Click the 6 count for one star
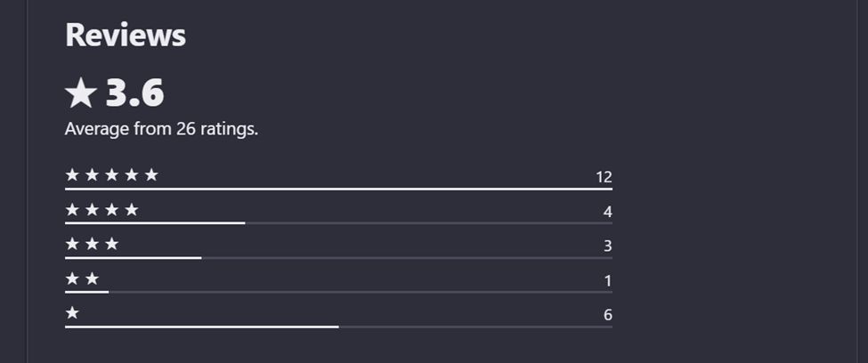This screenshot has width=868, height=363. (x=607, y=315)
